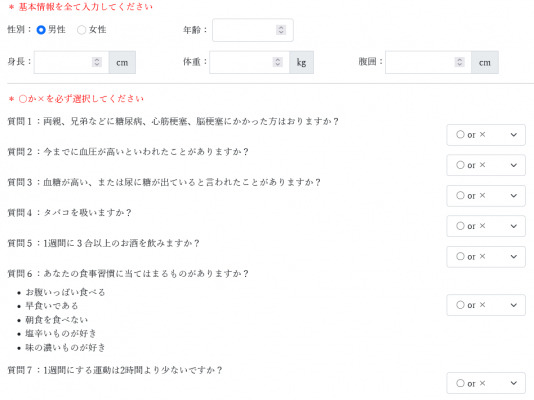This screenshot has width=534, height=400.
Task: Click the 体重 field stepper arrows
Action: pos(278,62)
